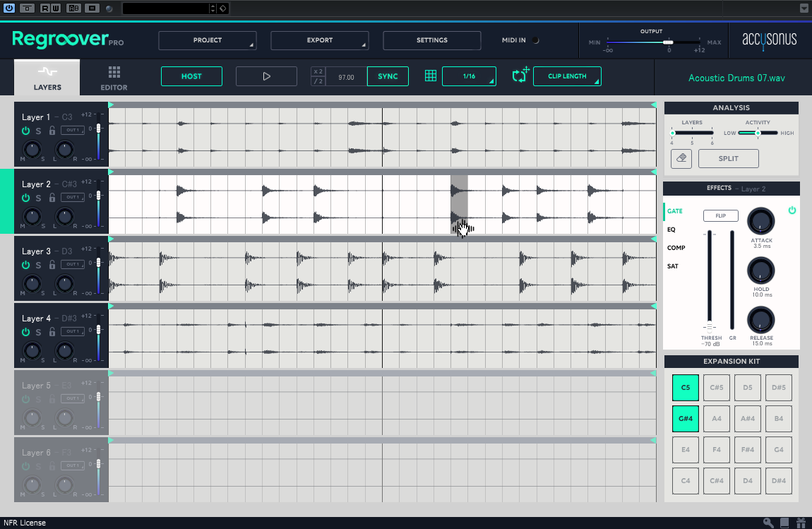Start playback with the play button

click(x=266, y=76)
